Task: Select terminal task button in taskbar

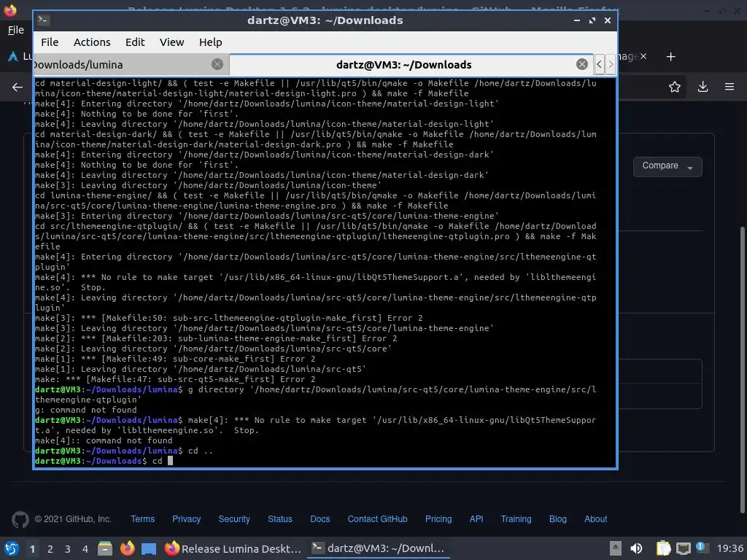Action: pos(377,548)
